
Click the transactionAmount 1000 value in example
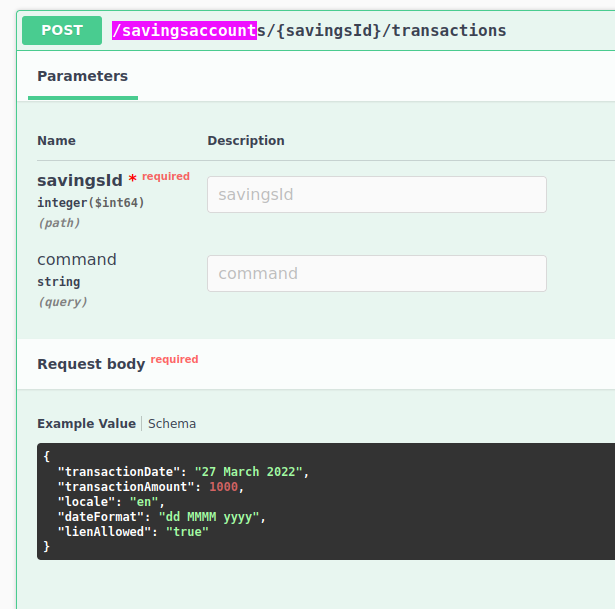coord(224,487)
